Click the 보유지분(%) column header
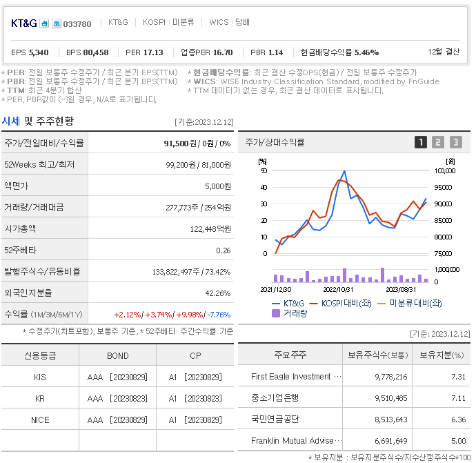Screen dimensions: 476x463 tap(442, 355)
